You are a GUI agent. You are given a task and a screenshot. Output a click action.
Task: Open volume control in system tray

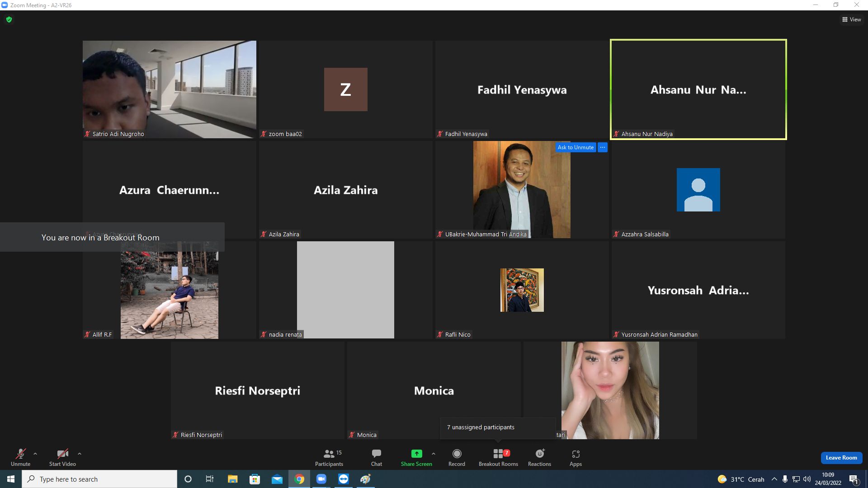pyautogui.click(x=807, y=479)
